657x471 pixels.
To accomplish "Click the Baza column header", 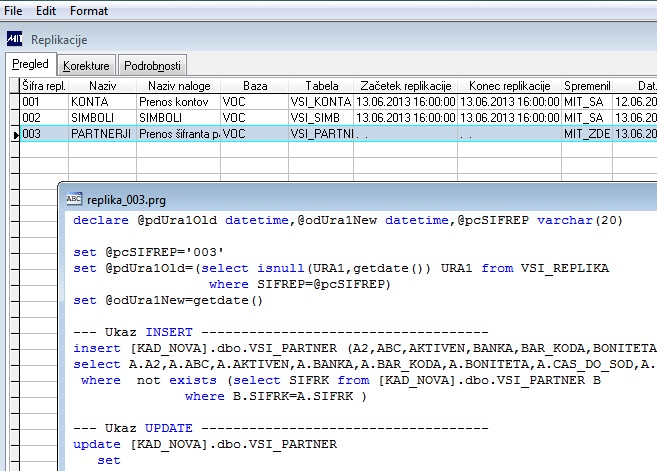I will (254, 87).
